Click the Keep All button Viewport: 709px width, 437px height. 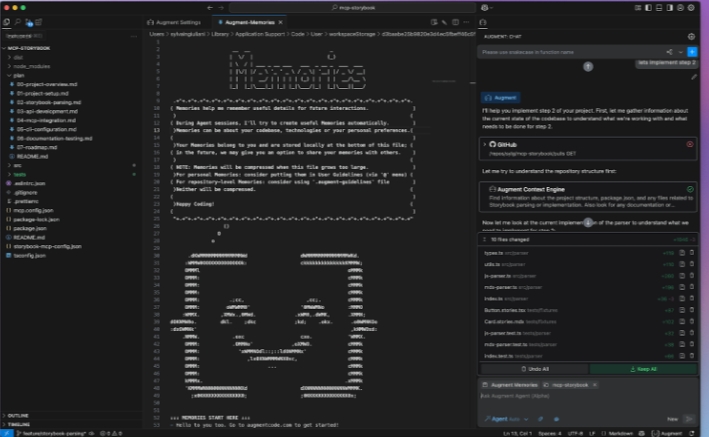[643, 369]
